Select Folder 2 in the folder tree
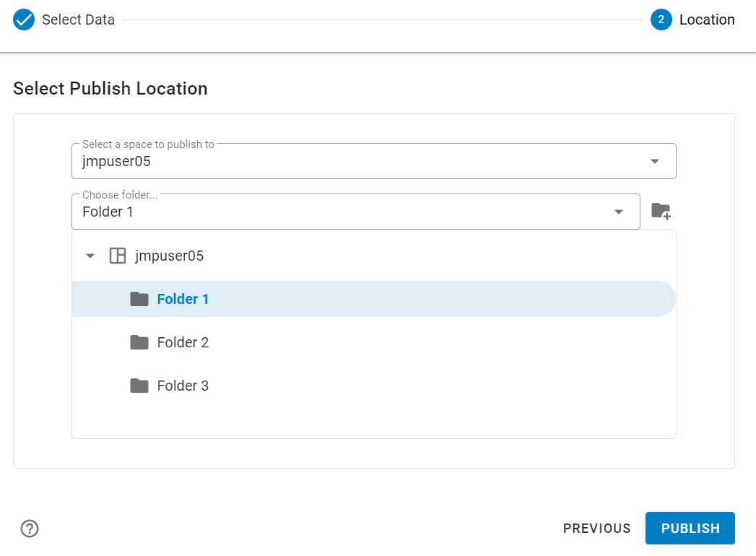The image size is (756, 556). point(182,342)
